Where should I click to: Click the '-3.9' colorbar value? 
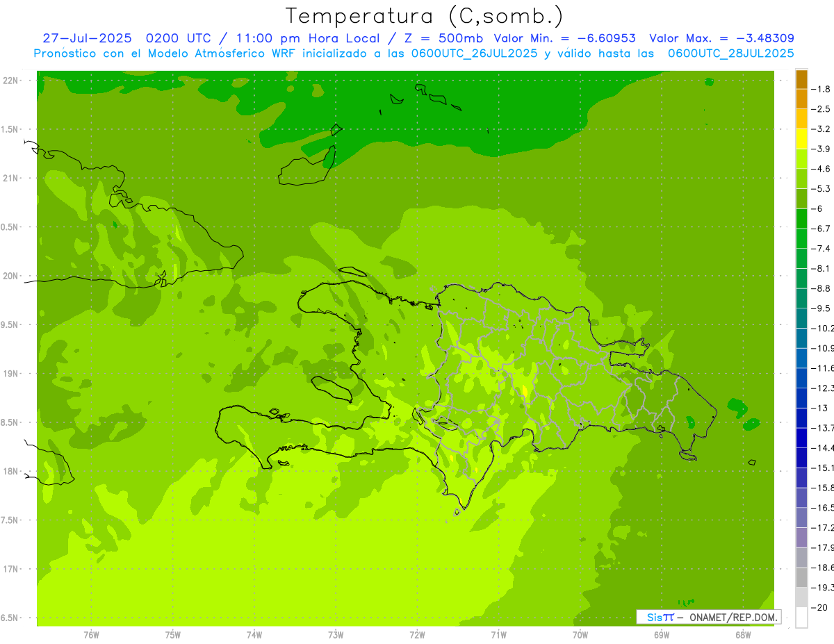point(821,149)
